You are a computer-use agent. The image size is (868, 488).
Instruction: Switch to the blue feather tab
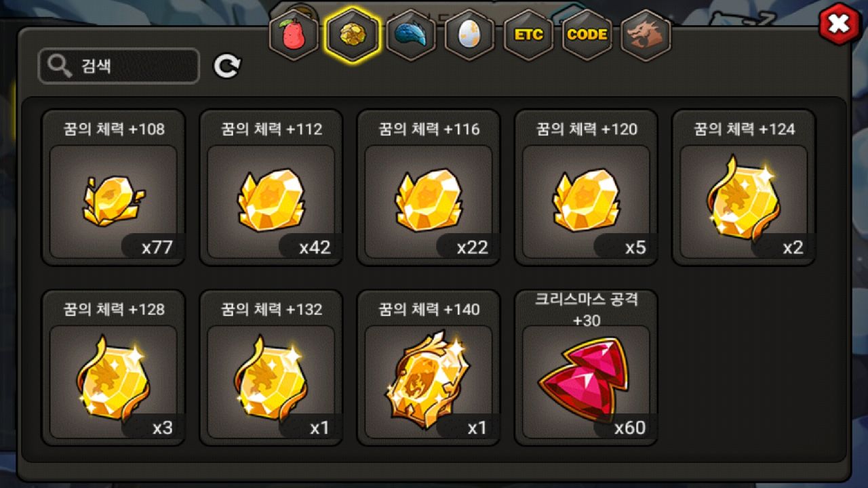pos(410,35)
